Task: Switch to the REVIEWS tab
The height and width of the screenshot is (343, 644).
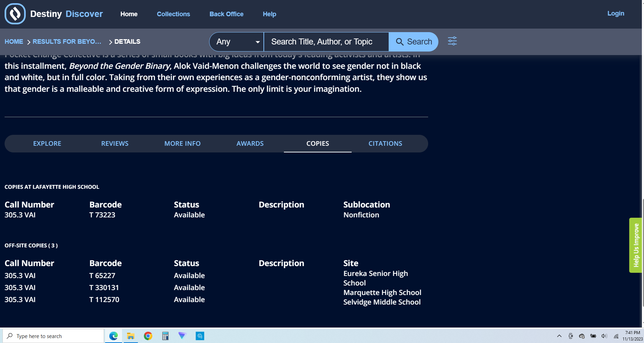Action: (115, 144)
